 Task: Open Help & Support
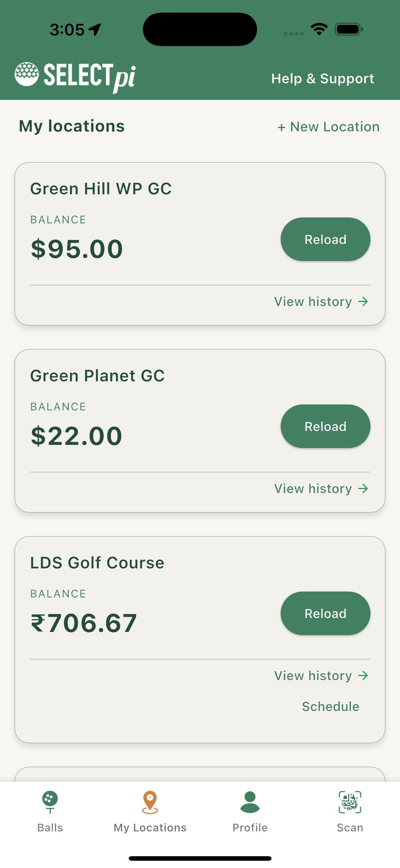coord(322,78)
